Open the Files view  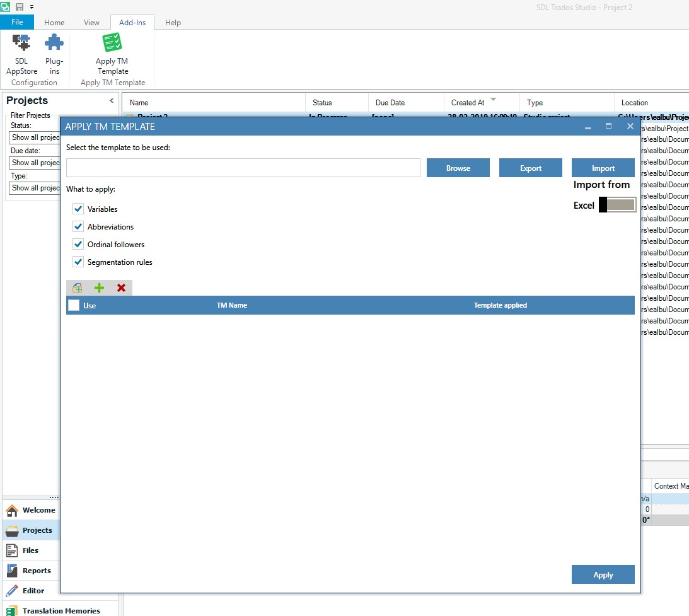coord(31,550)
